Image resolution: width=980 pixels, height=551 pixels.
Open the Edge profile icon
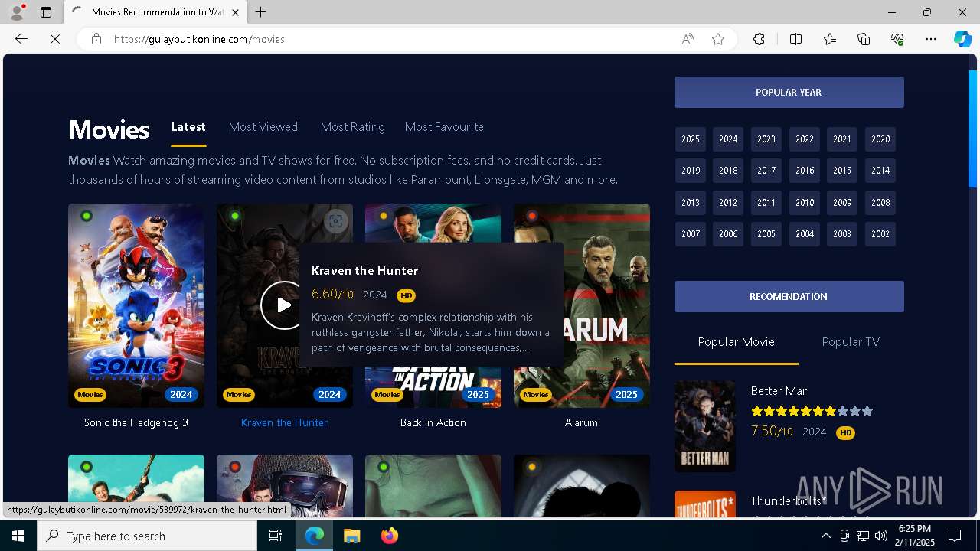click(17, 12)
